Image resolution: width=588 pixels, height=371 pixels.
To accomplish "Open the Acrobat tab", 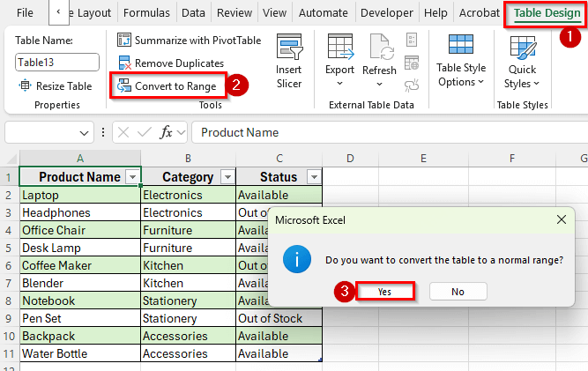I will point(480,13).
